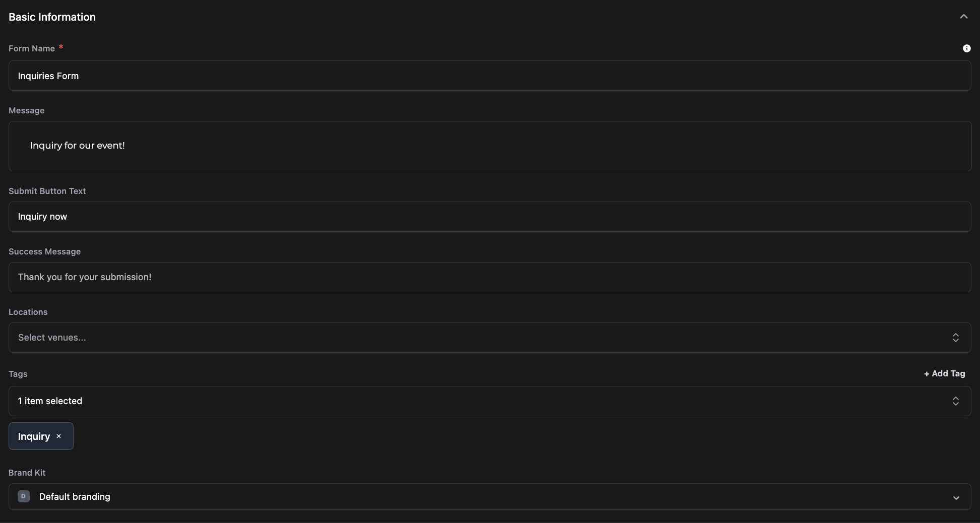Edit the Submit Button Text field

(x=489, y=217)
